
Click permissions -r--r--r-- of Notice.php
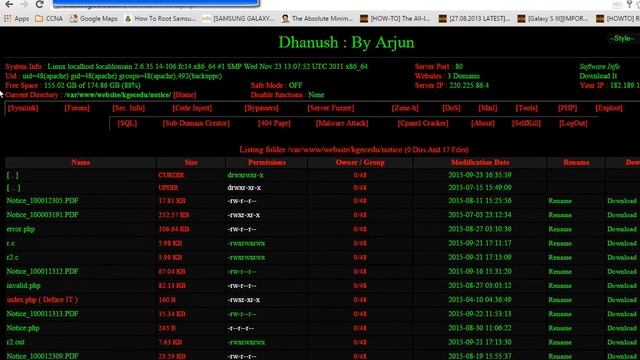tap(241, 328)
